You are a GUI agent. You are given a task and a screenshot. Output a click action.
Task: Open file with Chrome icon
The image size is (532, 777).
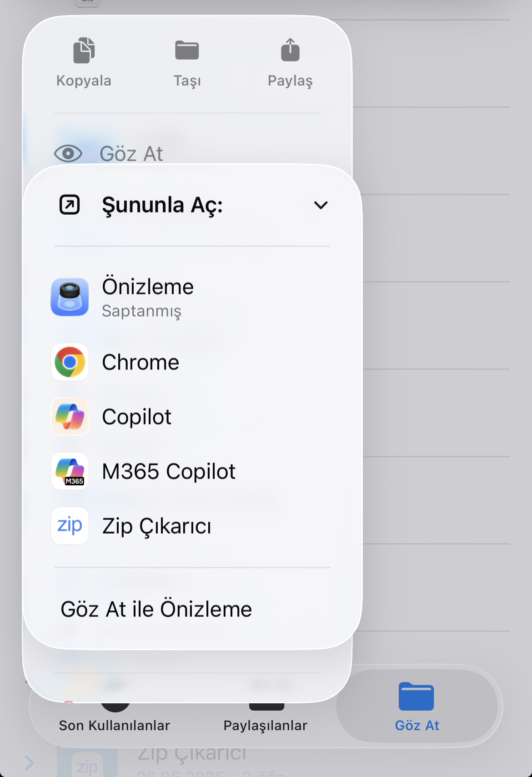coord(70,362)
